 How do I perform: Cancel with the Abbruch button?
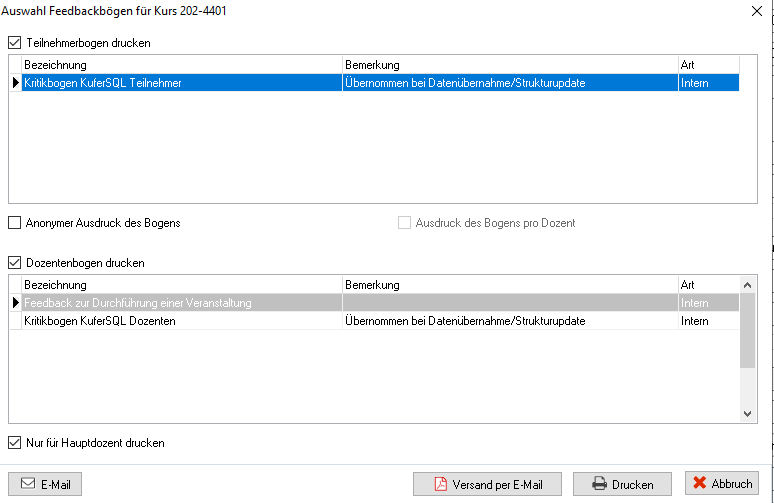pos(722,483)
